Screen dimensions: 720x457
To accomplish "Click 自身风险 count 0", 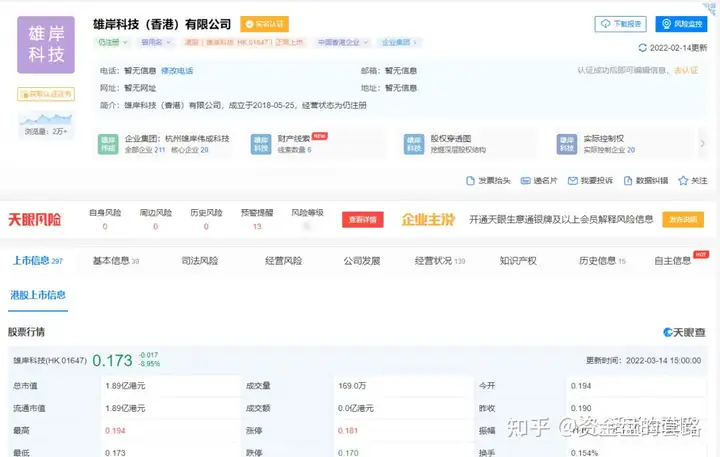I will tap(105, 226).
